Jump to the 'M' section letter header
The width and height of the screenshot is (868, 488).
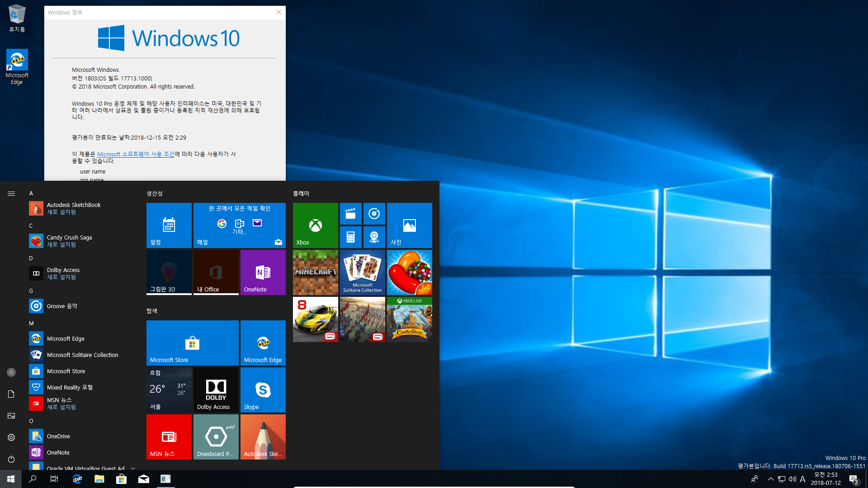pyautogui.click(x=31, y=323)
